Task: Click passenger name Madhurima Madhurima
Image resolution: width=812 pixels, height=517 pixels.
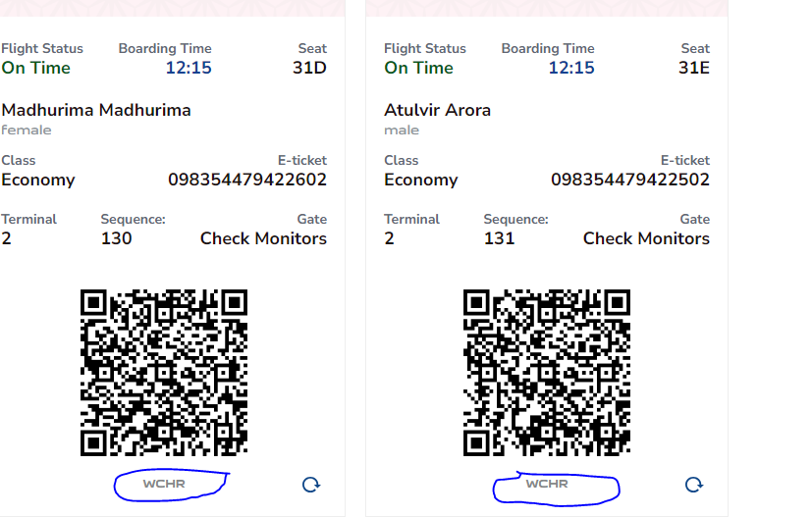Action: [x=96, y=110]
